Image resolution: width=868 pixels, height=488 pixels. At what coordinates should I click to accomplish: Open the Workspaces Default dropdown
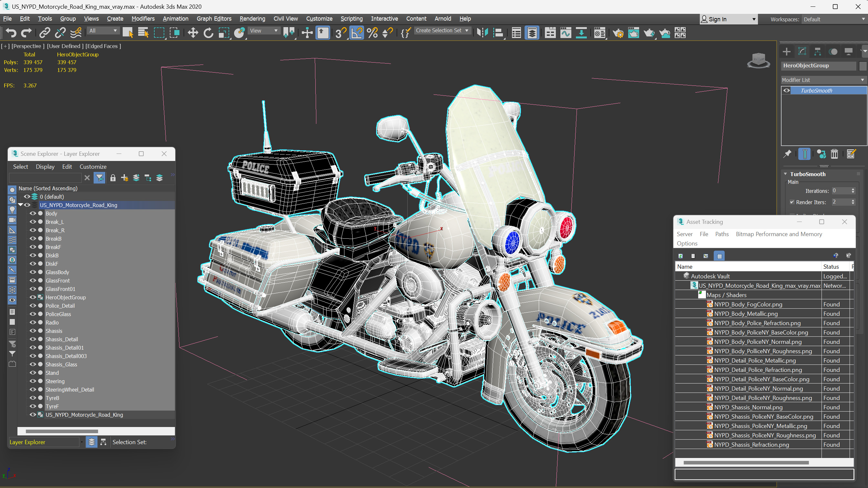click(834, 19)
